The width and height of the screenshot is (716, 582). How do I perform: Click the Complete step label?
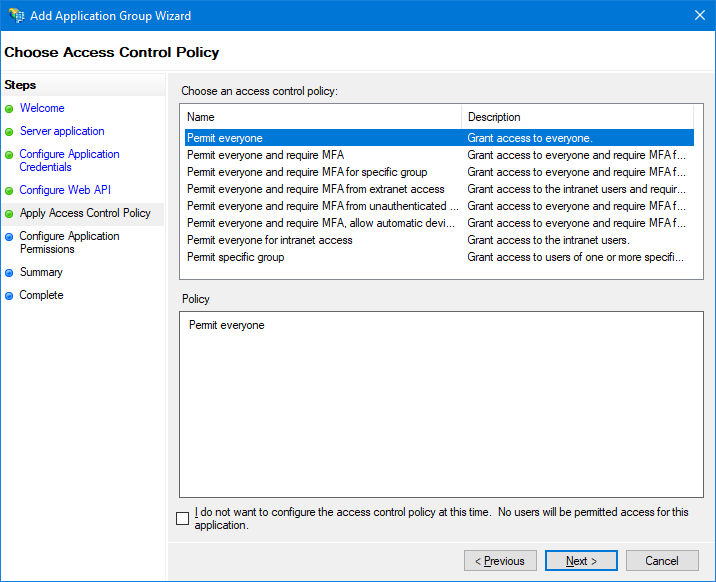coord(41,295)
